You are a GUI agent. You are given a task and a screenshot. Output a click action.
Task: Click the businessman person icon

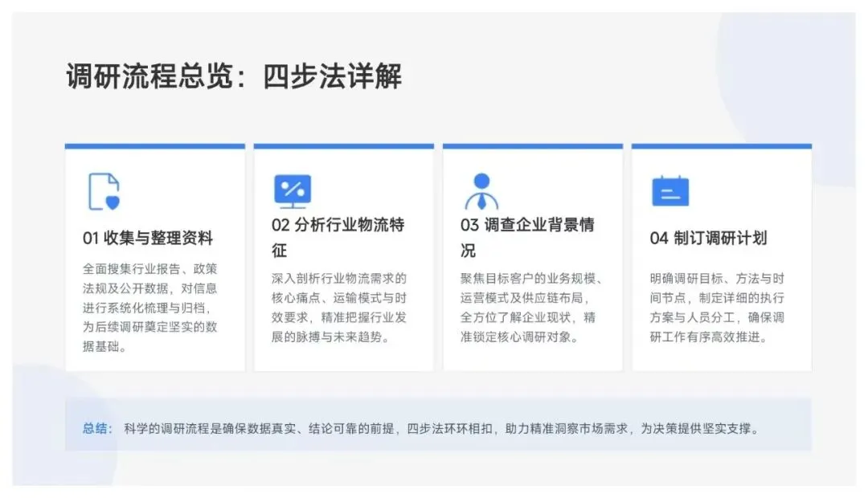(481, 191)
